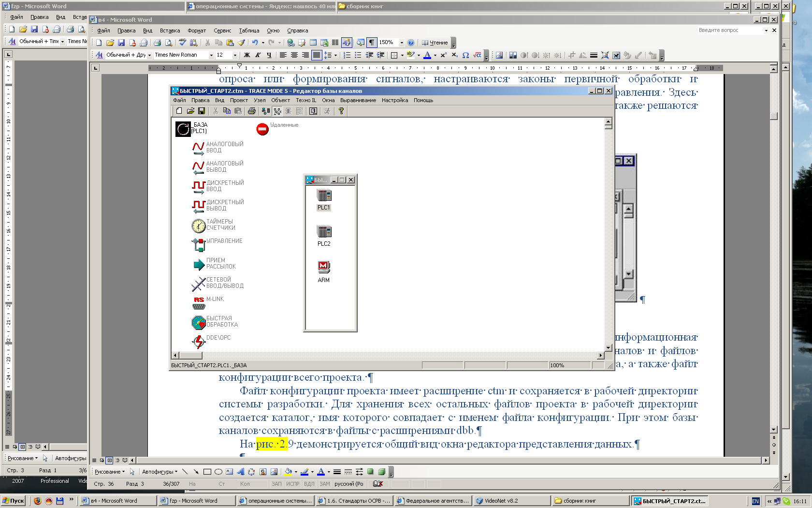Select PLC1 node icon
The width and height of the screenshot is (812, 508).
click(324, 195)
